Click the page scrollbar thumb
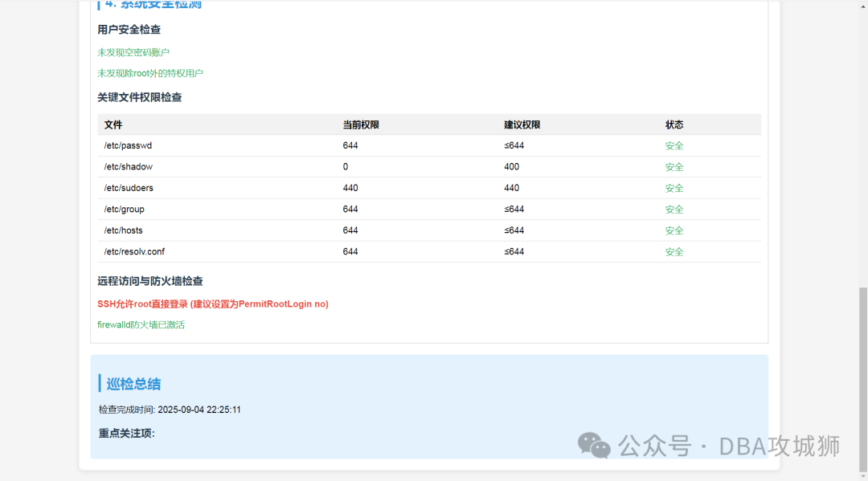The width and height of the screenshot is (868, 481). (863, 379)
